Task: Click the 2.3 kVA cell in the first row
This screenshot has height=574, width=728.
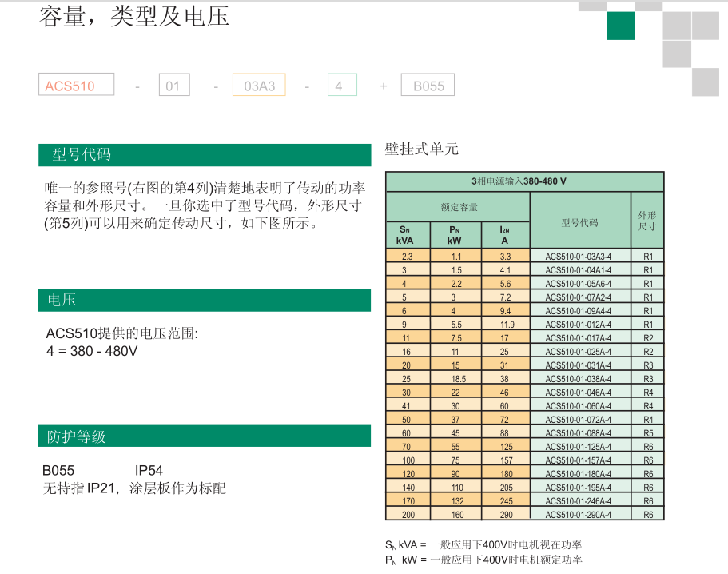Action: [408, 257]
